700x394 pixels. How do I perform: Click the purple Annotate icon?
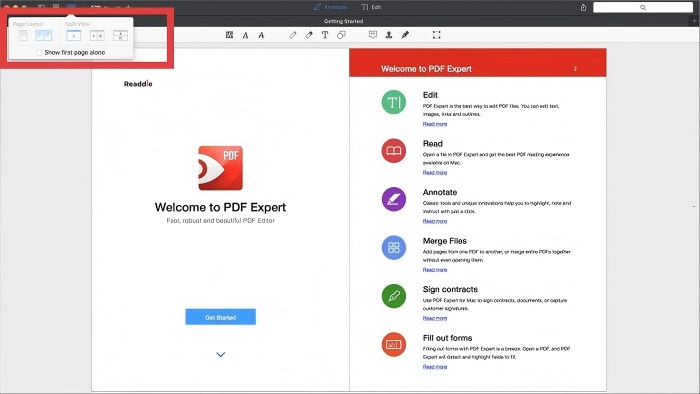point(394,199)
